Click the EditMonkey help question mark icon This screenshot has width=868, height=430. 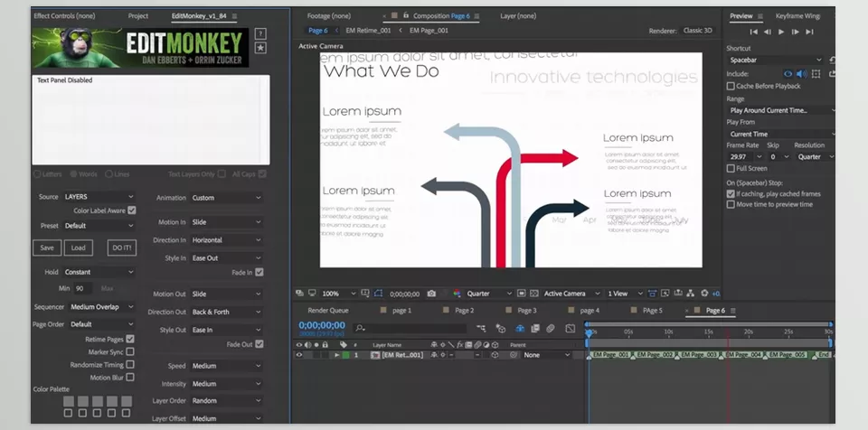260,34
